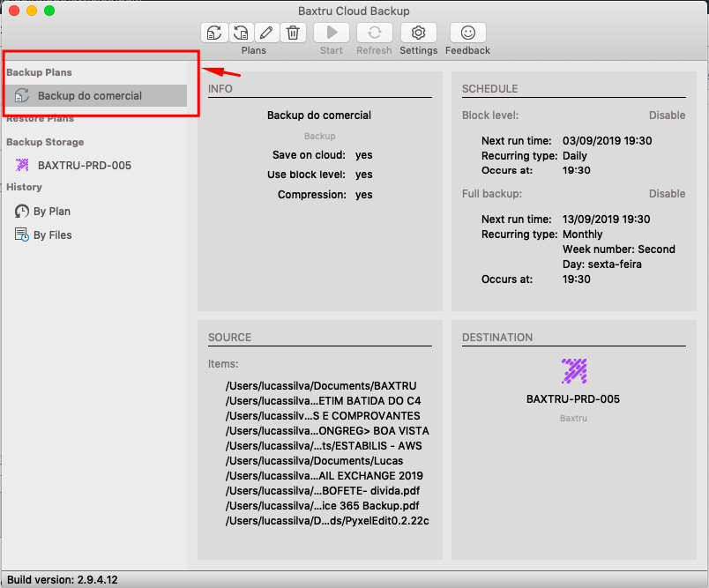Open BAXTRU-PRD-005 storage in the sidebar
This screenshot has width=709, height=588.
click(85, 166)
